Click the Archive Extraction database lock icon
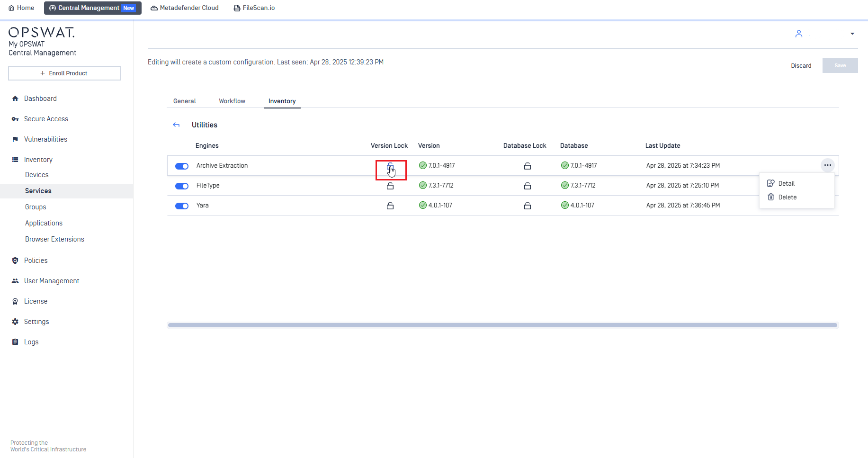The height and width of the screenshot is (458, 868). [x=528, y=166]
